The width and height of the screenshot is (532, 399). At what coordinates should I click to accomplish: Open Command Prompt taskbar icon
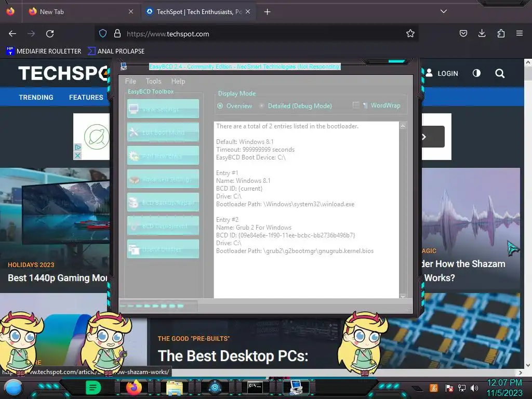tap(255, 388)
